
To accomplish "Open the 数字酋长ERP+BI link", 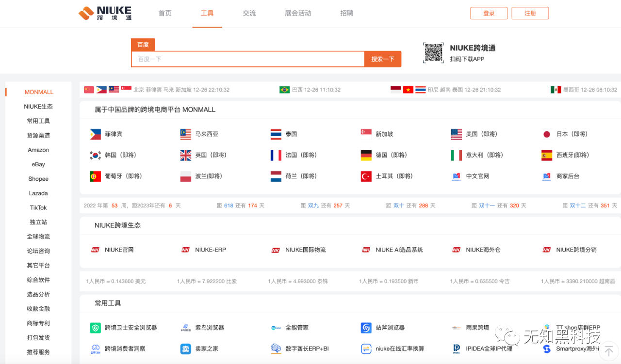I will coord(307,349).
